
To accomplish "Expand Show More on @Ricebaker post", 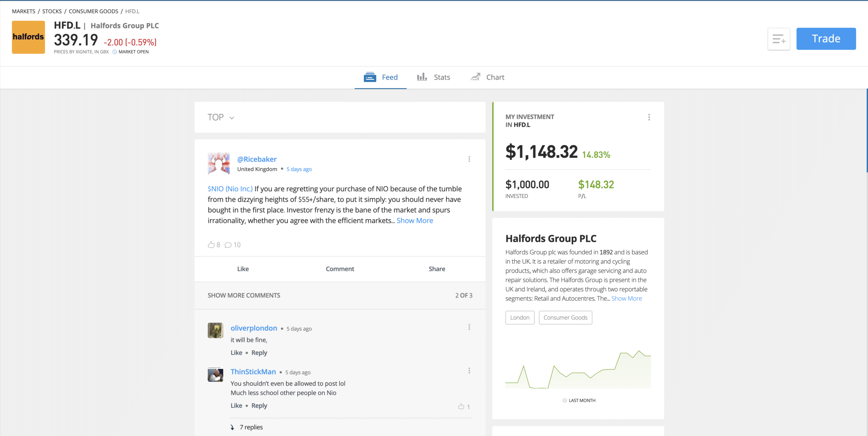I will coord(415,220).
